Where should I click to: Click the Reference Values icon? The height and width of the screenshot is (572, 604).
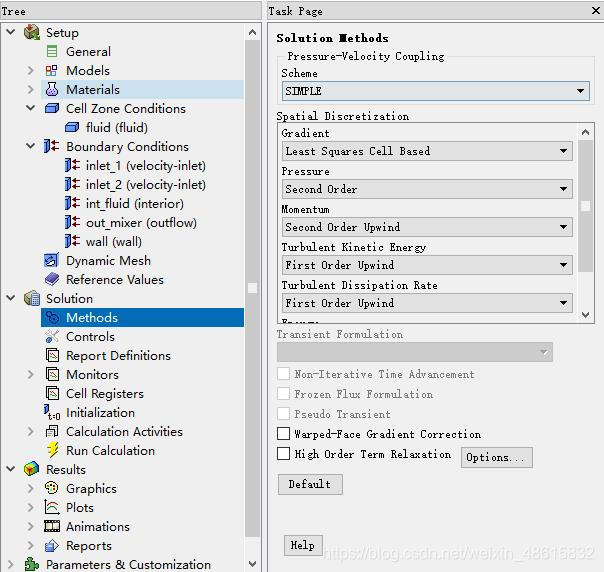pyautogui.click(x=52, y=280)
